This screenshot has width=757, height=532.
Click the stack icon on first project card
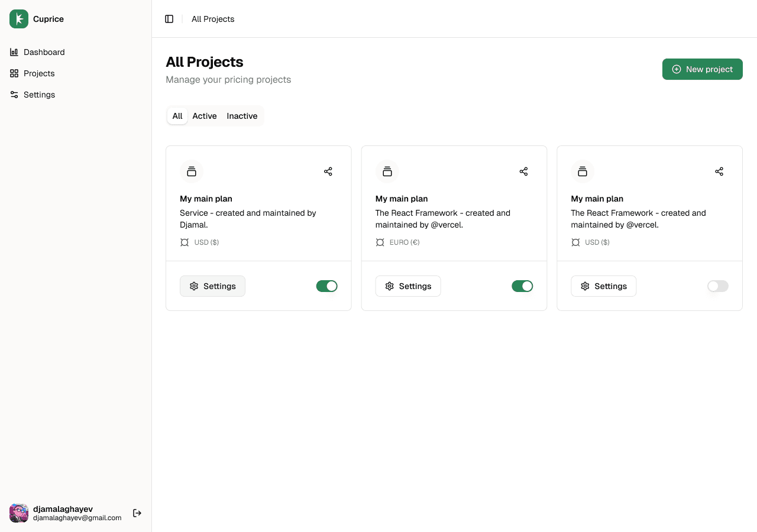[192, 171]
